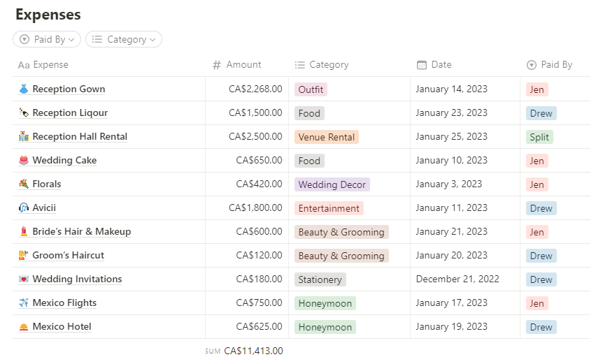Click the airplane icon for Mexico Flights
Screen dimensions: 603x364
pyautogui.click(x=24, y=303)
